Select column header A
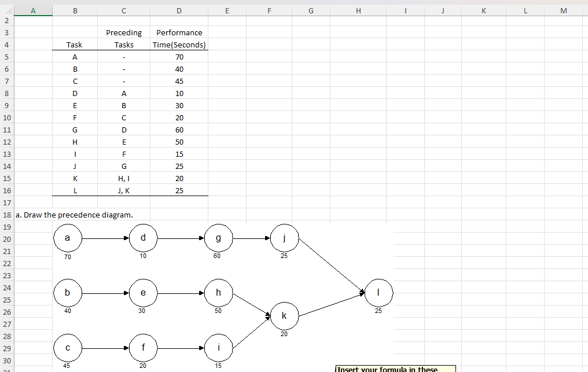588x372 pixels. (33, 10)
